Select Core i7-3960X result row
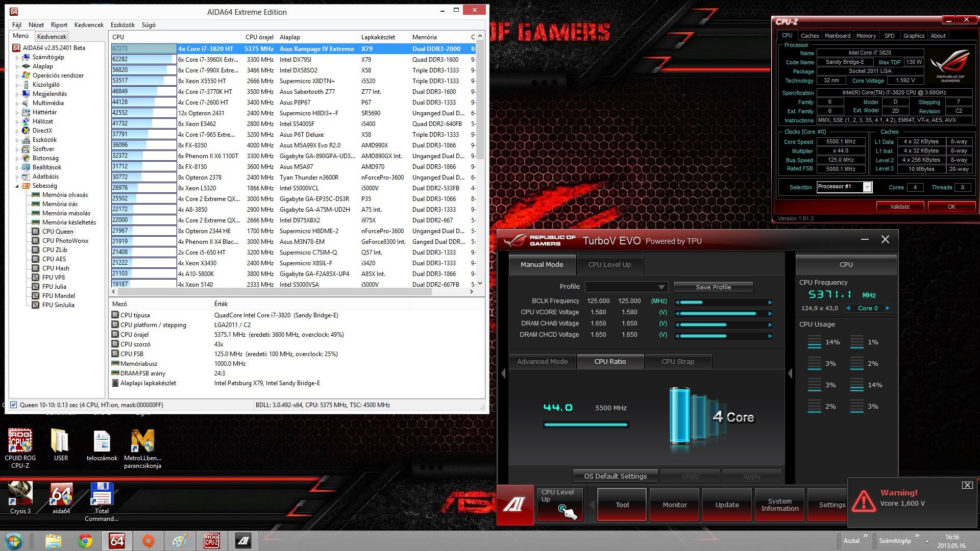The width and height of the screenshot is (980, 551). tap(293, 59)
